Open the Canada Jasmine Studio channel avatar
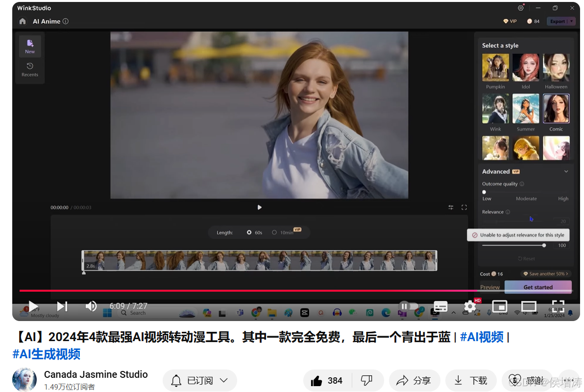 coord(24,380)
